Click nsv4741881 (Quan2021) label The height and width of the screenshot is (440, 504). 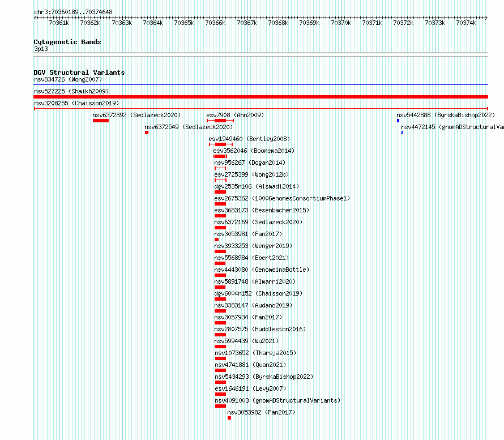pos(250,365)
